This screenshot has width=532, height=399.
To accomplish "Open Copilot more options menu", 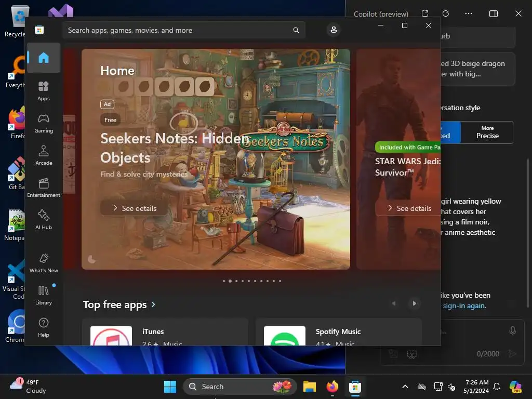I will tap(469, 14).
